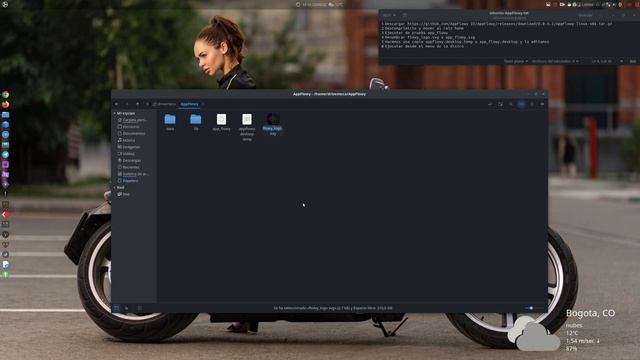
Task: Go up to the parent folder
Action: tap(138, 104)
